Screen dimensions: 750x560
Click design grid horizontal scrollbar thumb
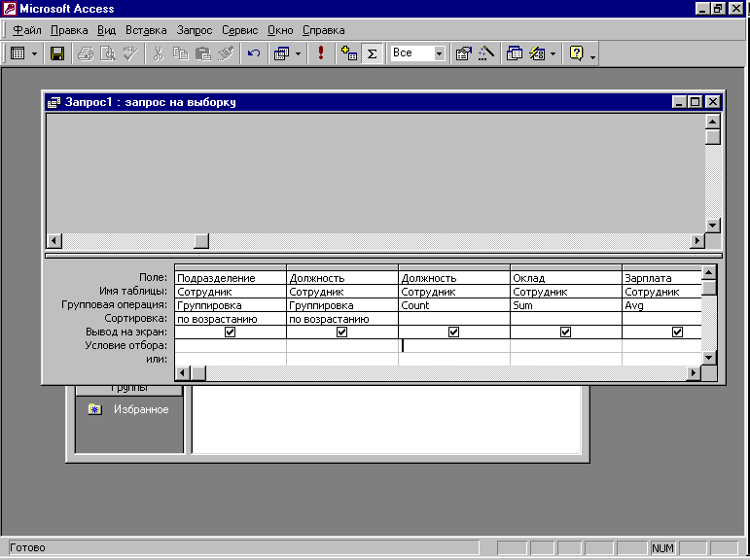(198, 373)
